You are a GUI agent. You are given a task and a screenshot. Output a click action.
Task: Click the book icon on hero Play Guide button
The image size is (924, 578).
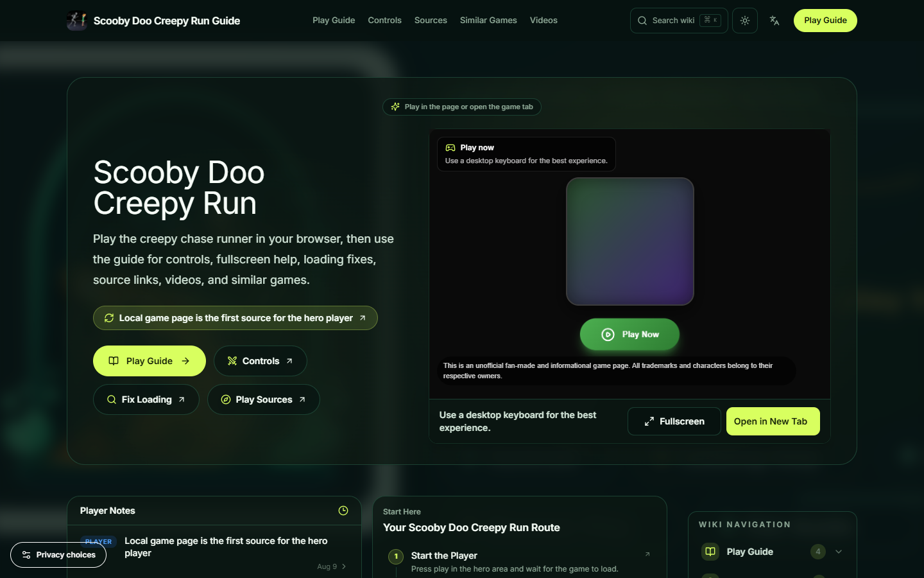(x=114, y=361)
